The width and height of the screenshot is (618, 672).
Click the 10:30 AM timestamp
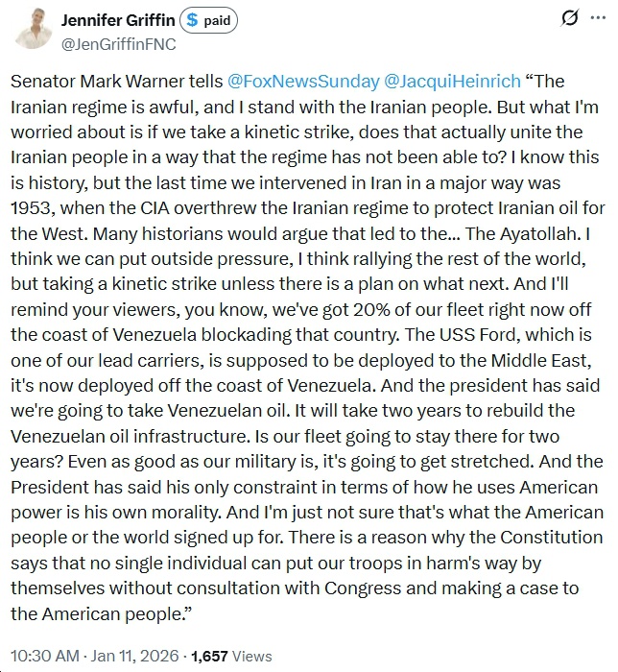tap(42, 657)
